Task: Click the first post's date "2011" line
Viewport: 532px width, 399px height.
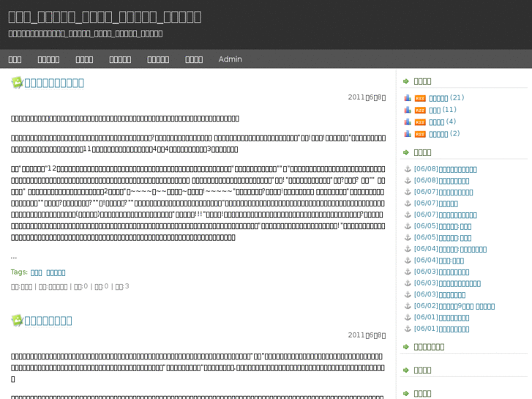Action: coord(367,97)
